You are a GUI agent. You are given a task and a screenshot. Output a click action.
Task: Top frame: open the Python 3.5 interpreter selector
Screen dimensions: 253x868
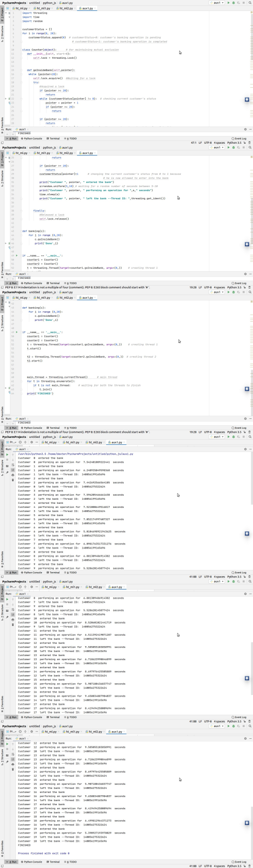234,143
